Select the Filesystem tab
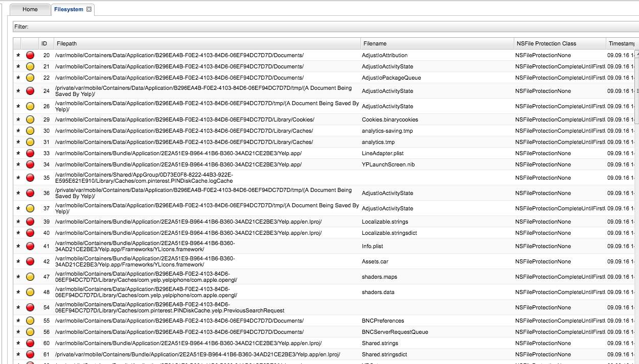Screen dimensions: 639x364 click(68, 9)
